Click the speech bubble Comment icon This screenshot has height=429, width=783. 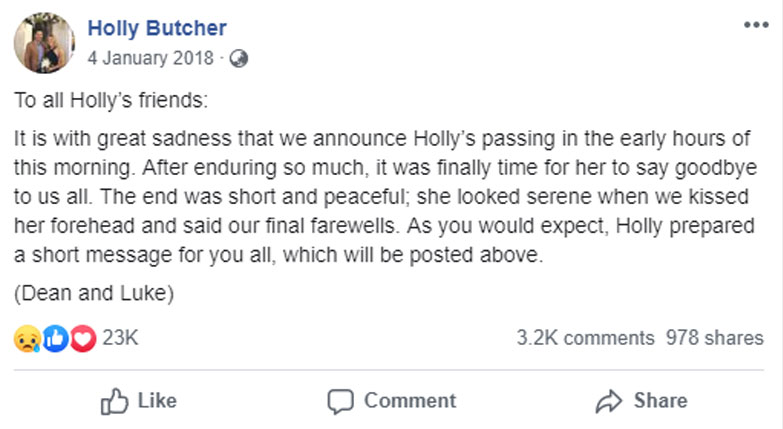click(x=341, y=402)
